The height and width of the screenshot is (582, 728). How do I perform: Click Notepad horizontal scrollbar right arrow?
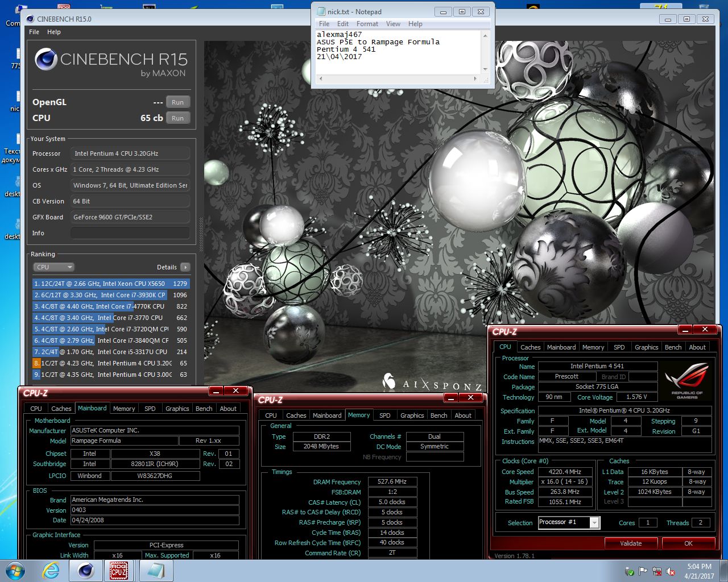(x=475, y=78)
